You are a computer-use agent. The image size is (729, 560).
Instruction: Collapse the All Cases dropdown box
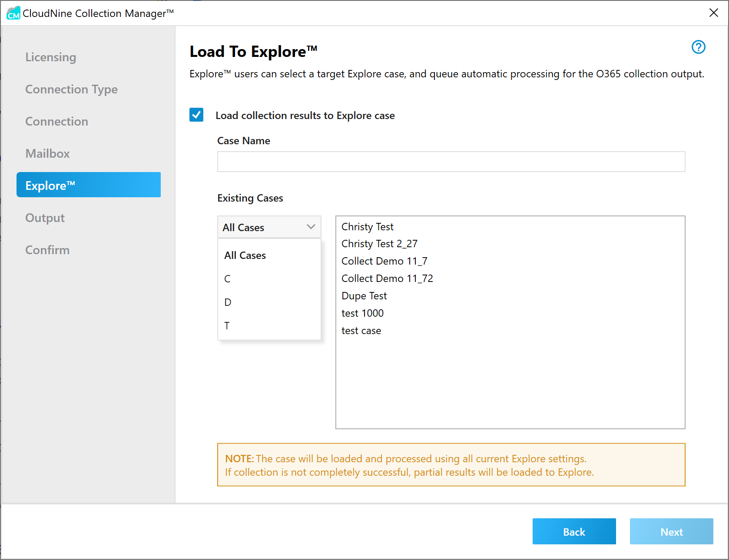click(x=269, y=227)
